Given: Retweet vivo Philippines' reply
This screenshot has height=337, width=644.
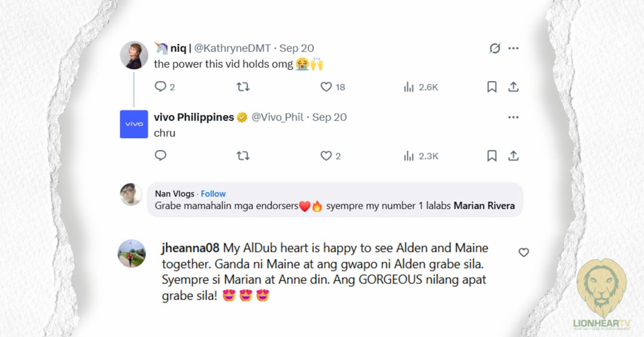Looking at the screenshot, I should tap(243, 156).
